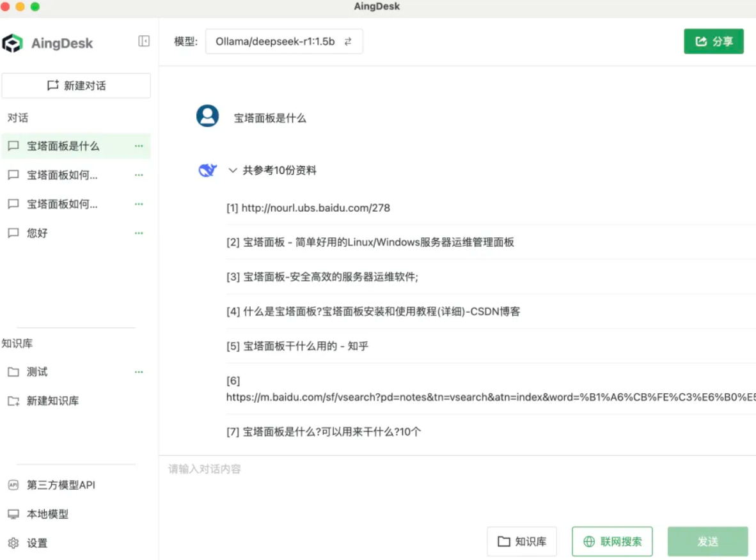Open the 宝塔面板是什么 conversation

point(76,146)
